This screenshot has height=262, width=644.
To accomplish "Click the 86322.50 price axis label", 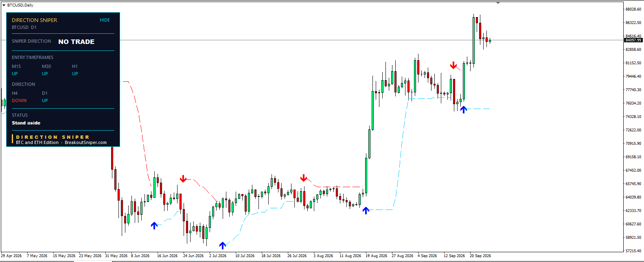I will pyautogui.click(x=633, y=22).
